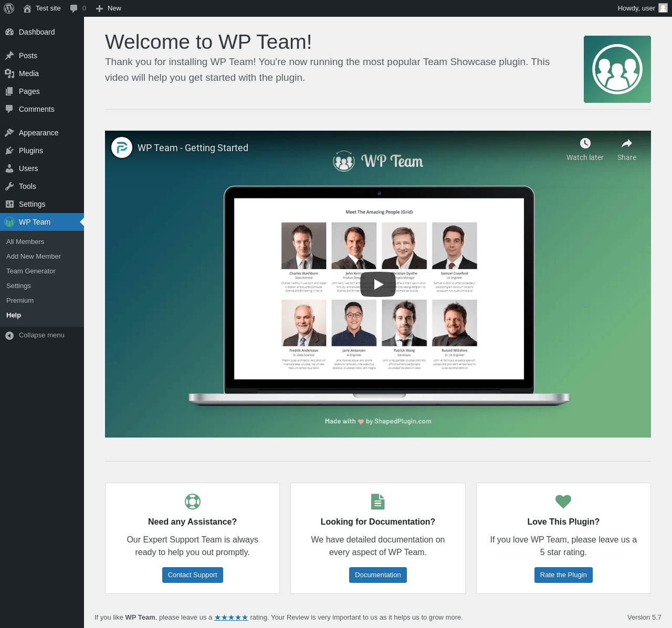
Task: Click the Pages icon in sidebar
Action: pyautogui.click(x=9, y=91)
